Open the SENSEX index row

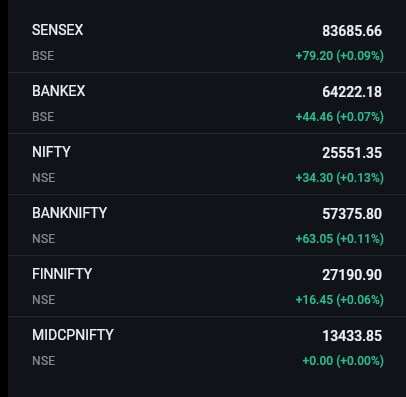[x=207, y=42]
